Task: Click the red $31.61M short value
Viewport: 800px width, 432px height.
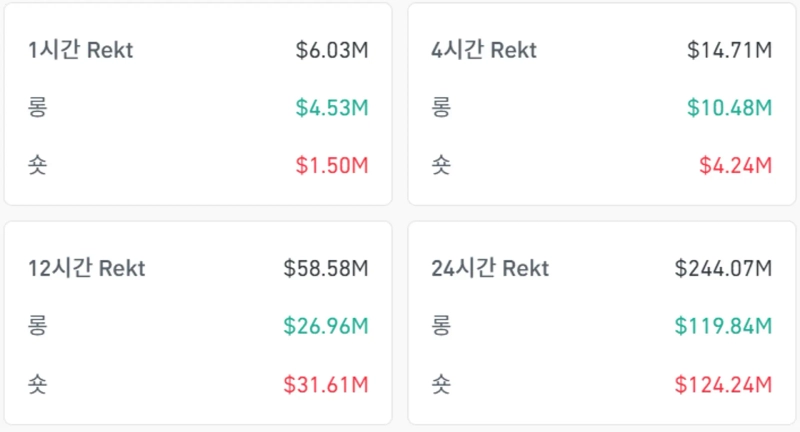Action: click(326, 383)
